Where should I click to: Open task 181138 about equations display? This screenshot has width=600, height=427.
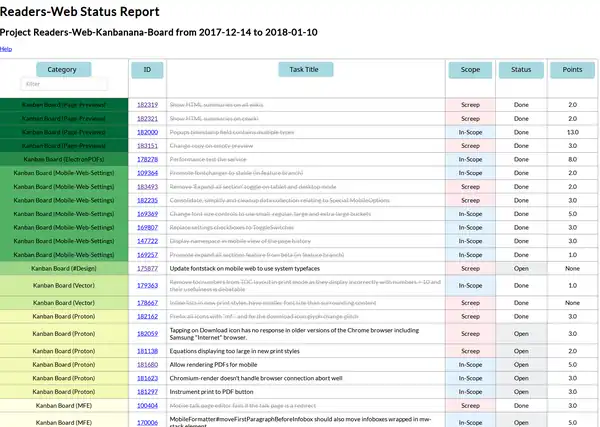coord(147,351)
